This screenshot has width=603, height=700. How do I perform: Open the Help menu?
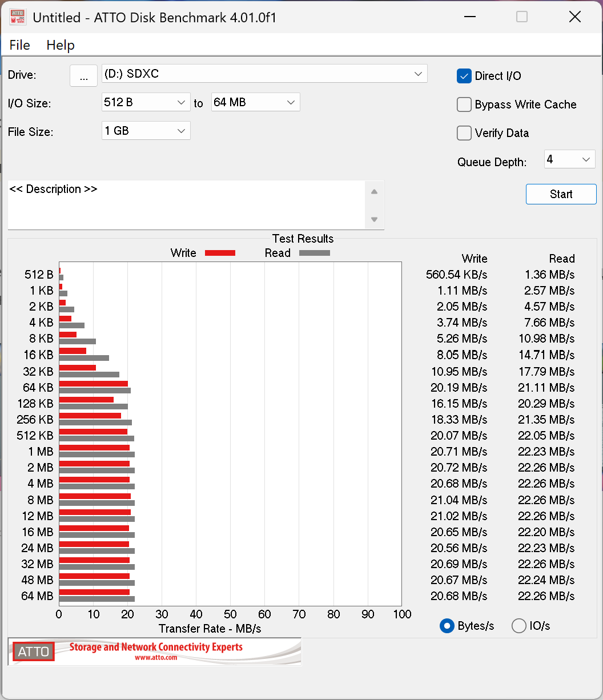[61, 45]
